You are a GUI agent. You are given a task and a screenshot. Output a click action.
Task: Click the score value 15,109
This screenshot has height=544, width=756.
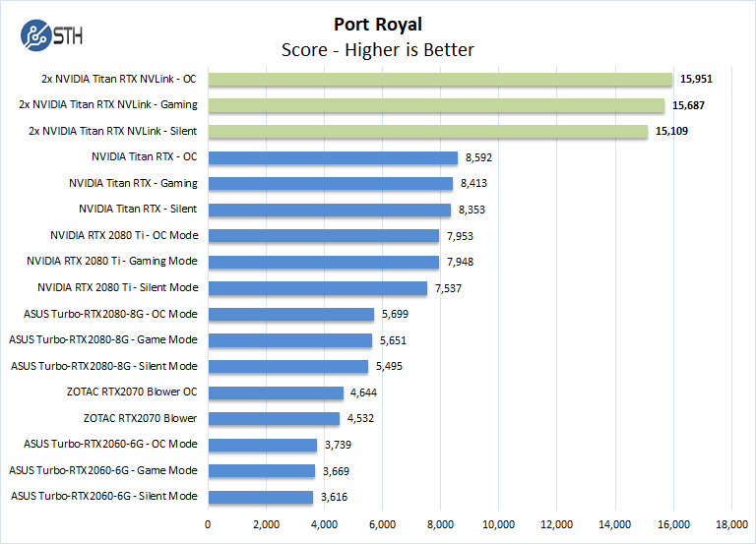(671, 131)
